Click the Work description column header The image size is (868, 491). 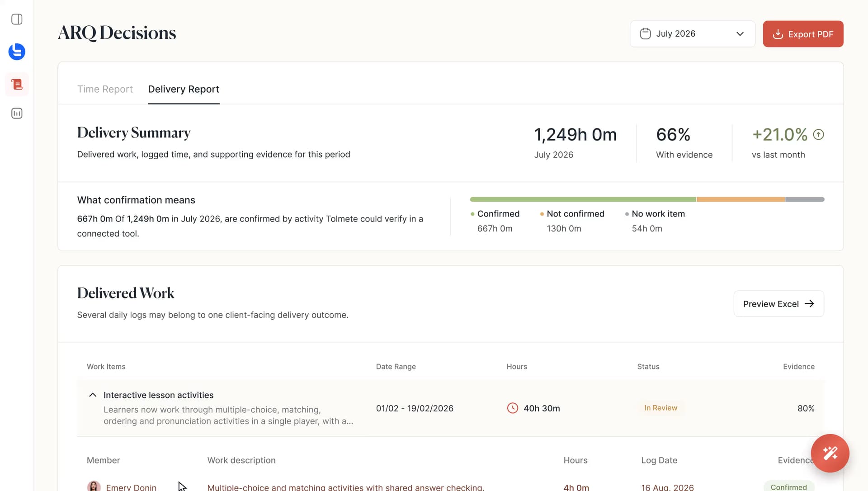pos(241,460)
